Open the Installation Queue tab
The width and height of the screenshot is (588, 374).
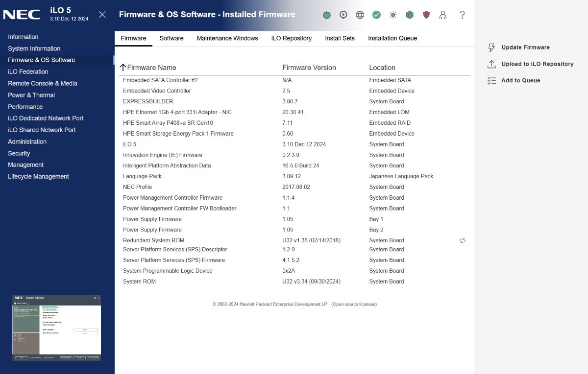pos(392,38)
